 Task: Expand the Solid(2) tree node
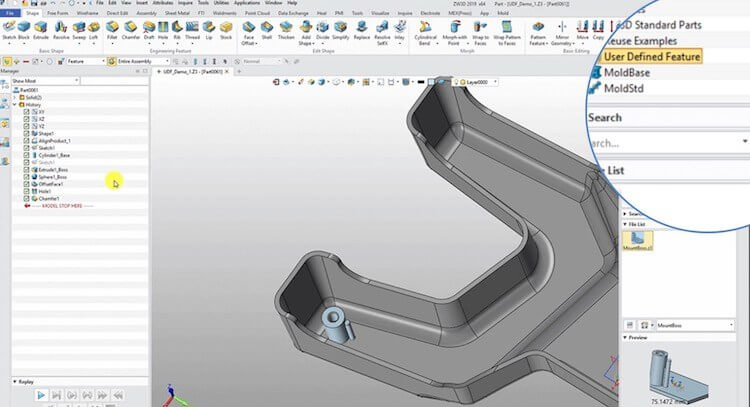(15, 98)
